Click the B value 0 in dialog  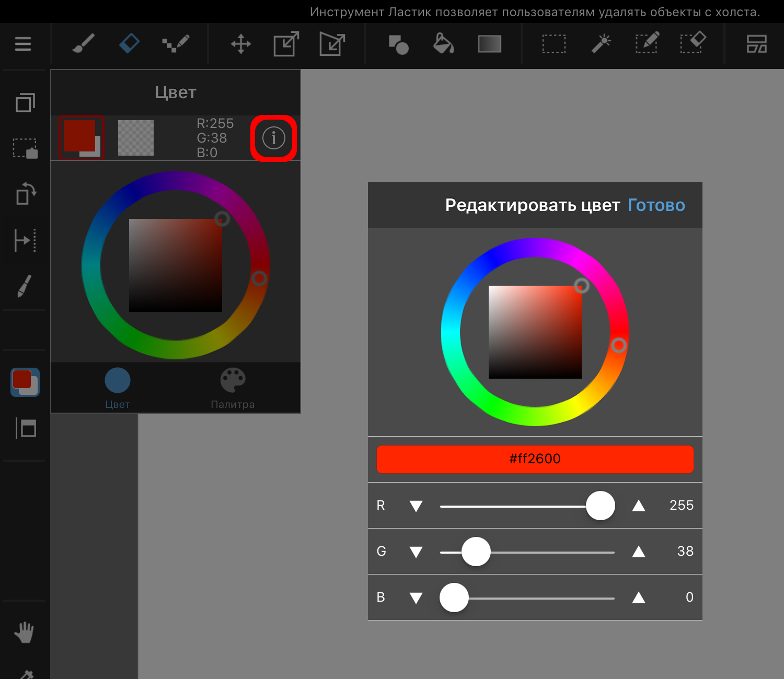click(690, 598)
